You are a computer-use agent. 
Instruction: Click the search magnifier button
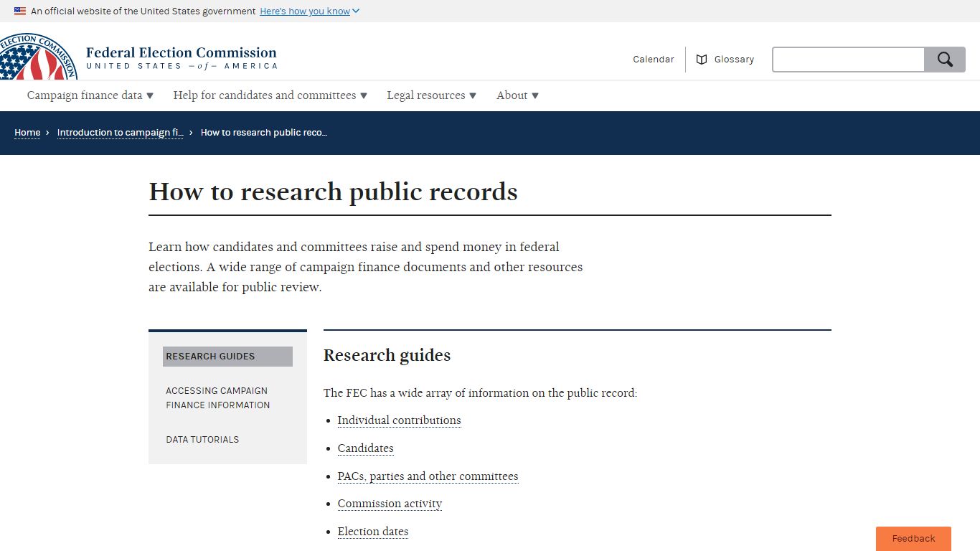coord(945,60)
